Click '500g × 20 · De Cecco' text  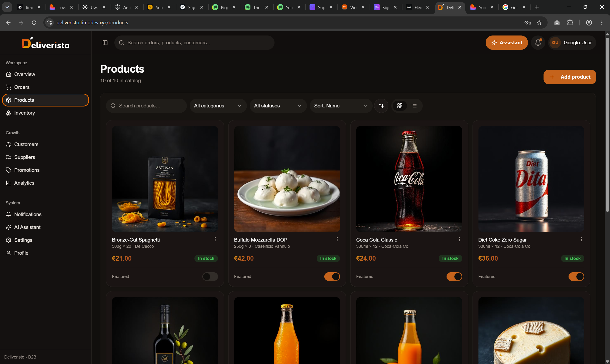(x=133, y=246)
